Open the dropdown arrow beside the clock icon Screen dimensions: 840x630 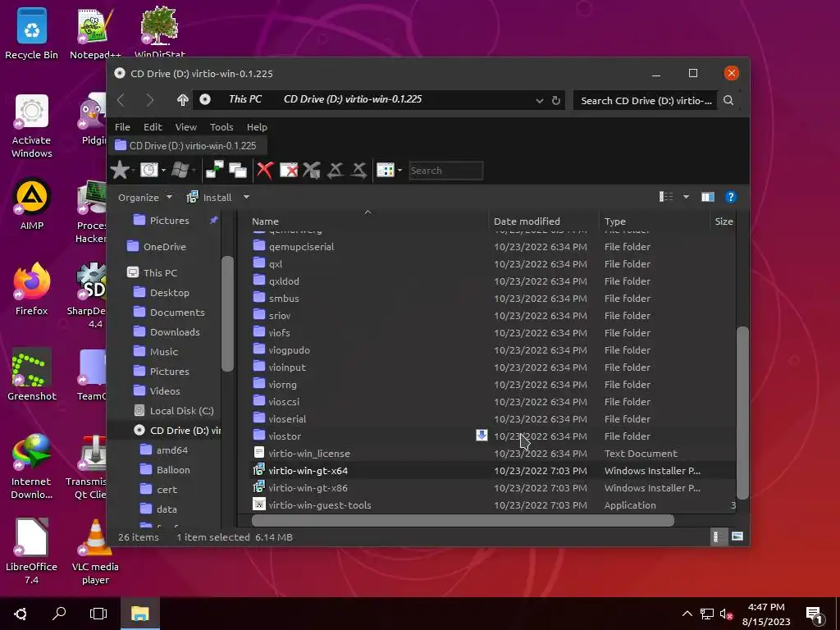(163, 171)
